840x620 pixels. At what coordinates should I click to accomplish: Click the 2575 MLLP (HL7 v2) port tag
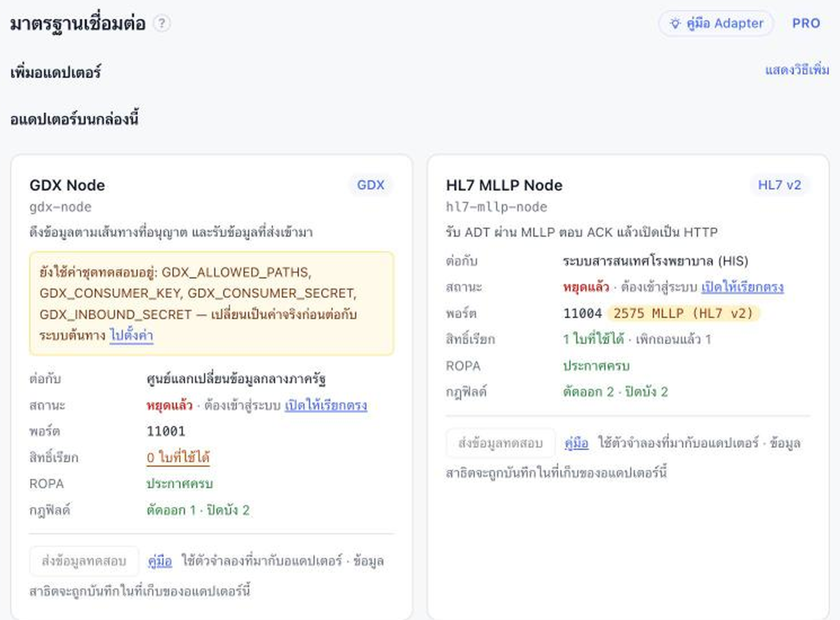pyautogui.click(x=683, y=313)
